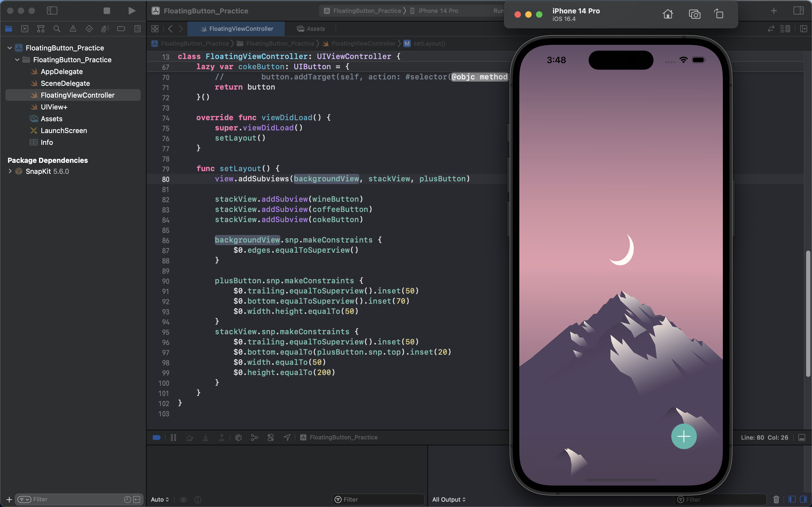Rotate the simulator device
Screen dimensions: 812x507
(x=719, y=14)
